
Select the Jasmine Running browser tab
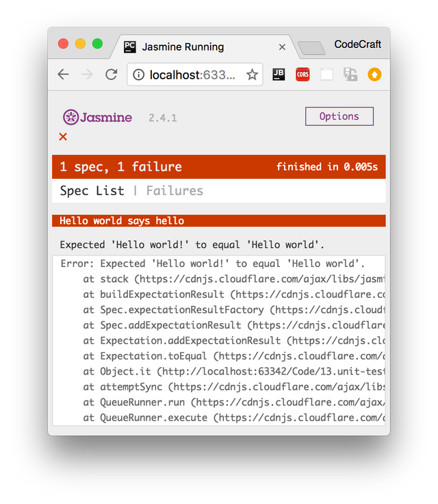pos(192,47)
